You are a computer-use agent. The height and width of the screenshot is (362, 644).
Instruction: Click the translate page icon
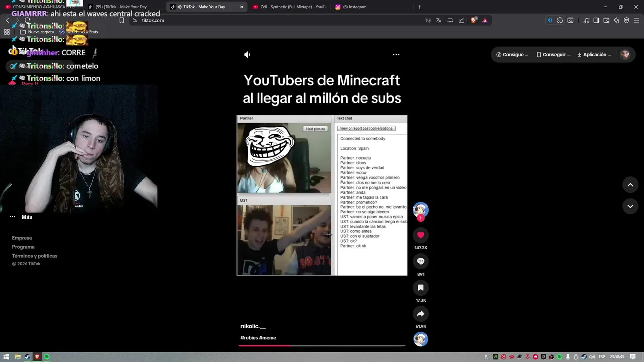pos(439,20)
